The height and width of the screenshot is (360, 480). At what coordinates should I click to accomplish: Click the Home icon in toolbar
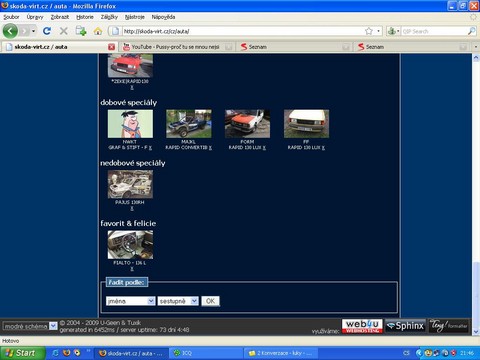click(98, 31)
